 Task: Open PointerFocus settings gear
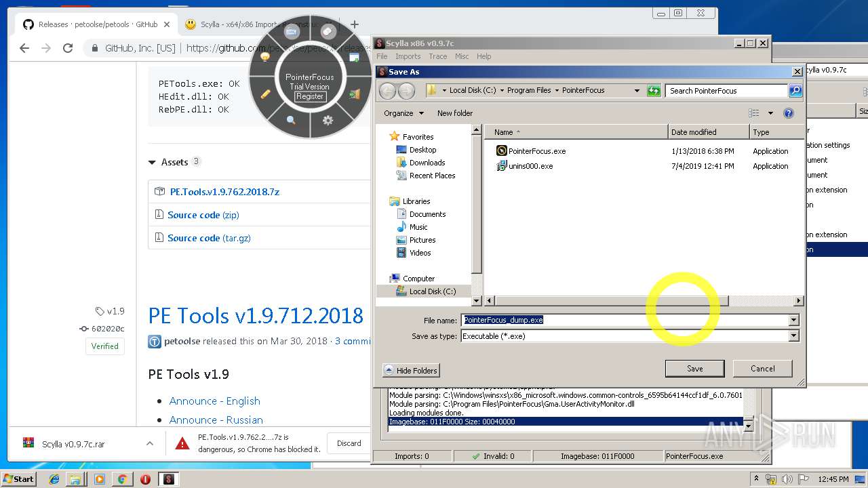pyautogui.click(x=328, y=120)
